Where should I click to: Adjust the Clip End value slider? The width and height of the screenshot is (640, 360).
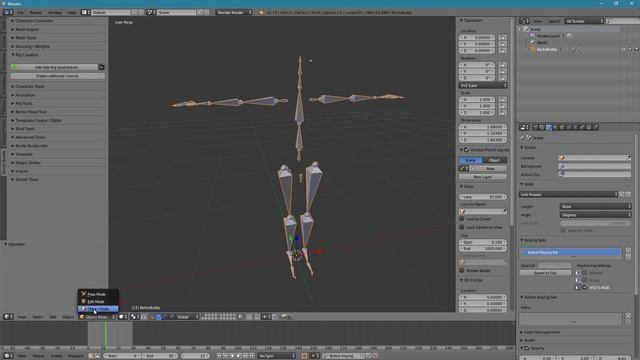[483, 249]
